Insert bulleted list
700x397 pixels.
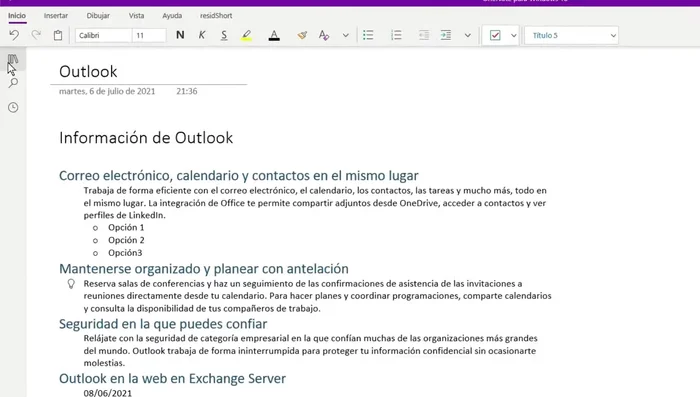tap(368, 35)
